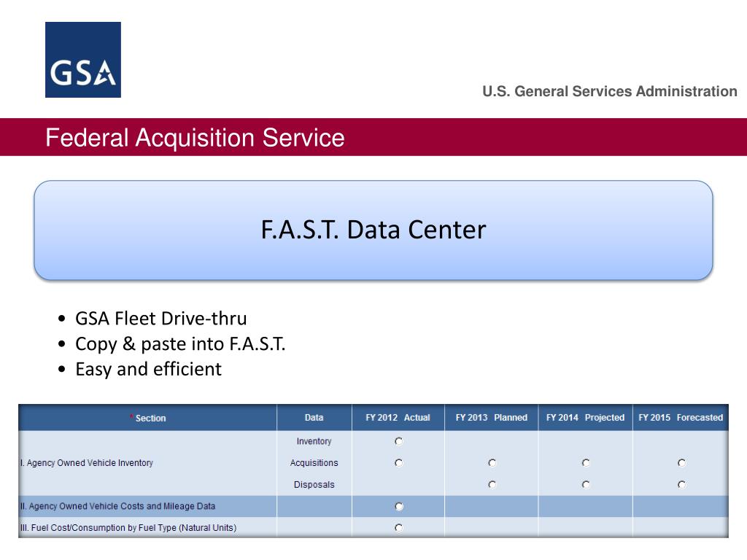Click the FY 2012 Actual column header
This screenshot has width=747, height=560.
click(x=398, y=418)
